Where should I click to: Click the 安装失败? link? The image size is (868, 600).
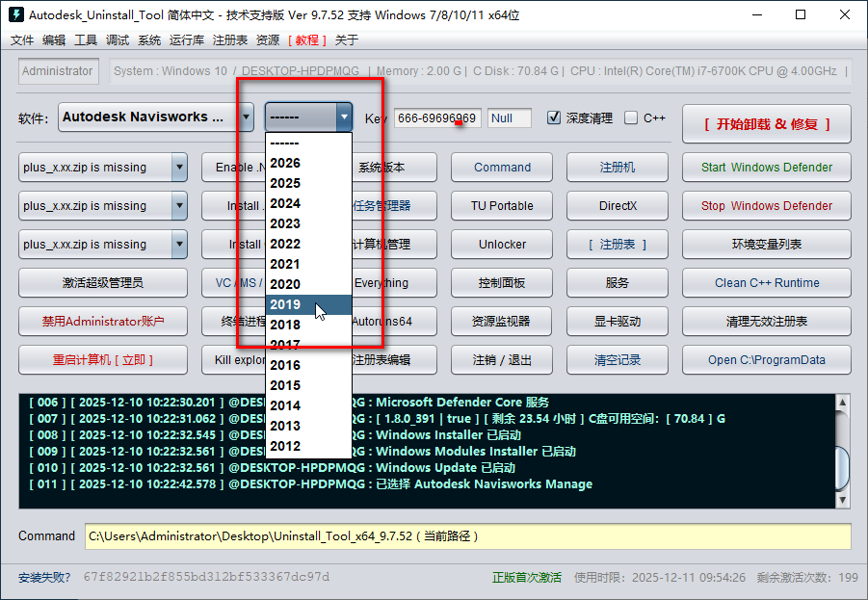point(44,578)
